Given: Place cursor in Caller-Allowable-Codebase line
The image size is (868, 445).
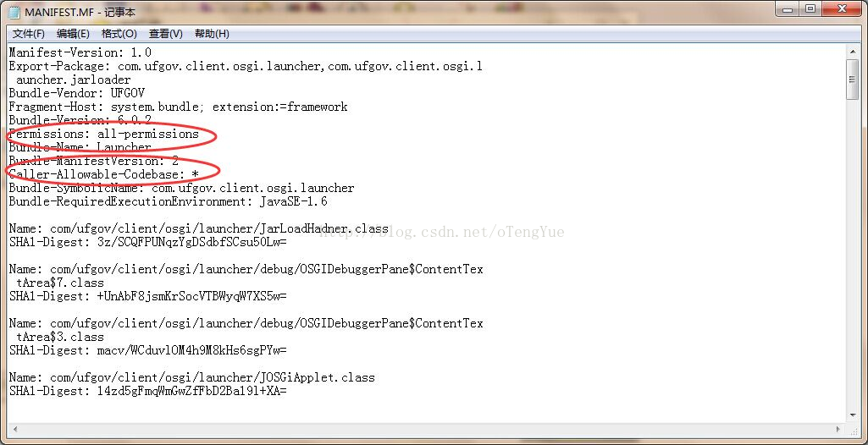Looking at the screenshot, I should click(103, 174).
